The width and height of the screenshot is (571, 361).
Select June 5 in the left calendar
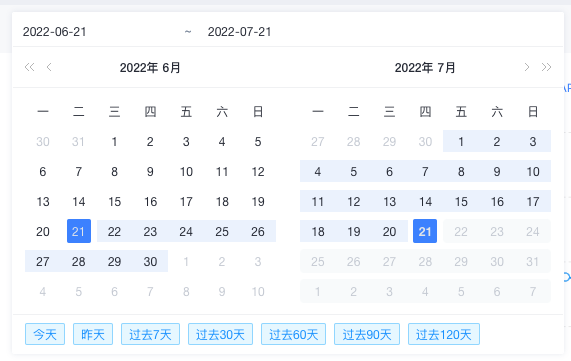tap(258, 141)
